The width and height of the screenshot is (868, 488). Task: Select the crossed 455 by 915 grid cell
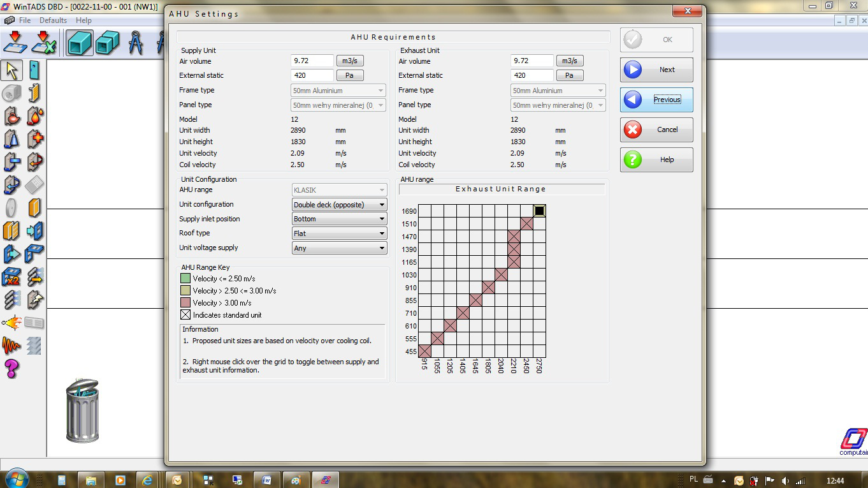click(x=424, y=351)
